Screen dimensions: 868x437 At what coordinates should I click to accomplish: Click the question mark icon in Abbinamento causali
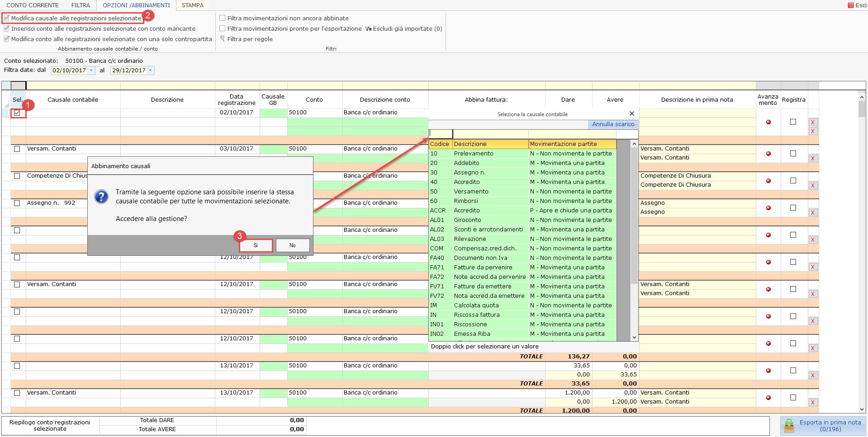click(x=101, y=197)
